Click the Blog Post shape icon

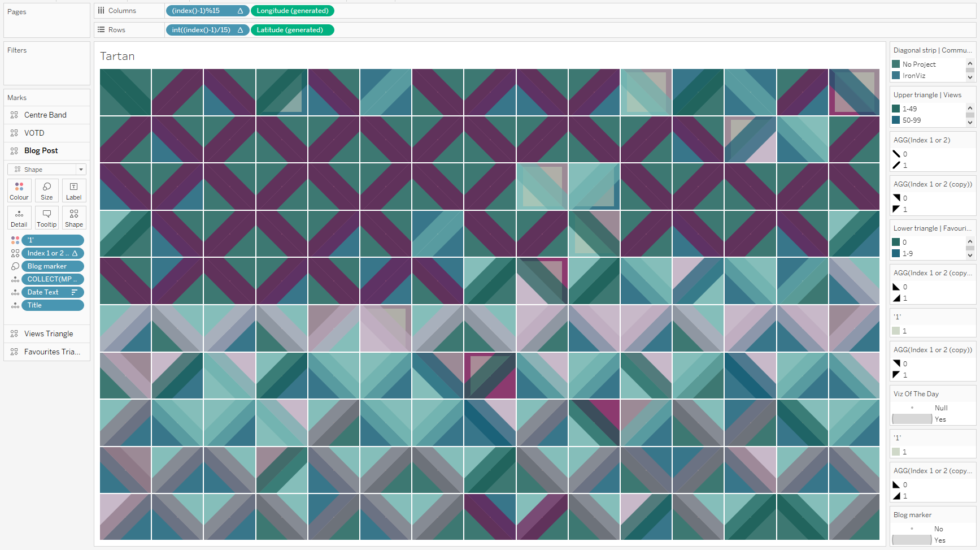14,151
